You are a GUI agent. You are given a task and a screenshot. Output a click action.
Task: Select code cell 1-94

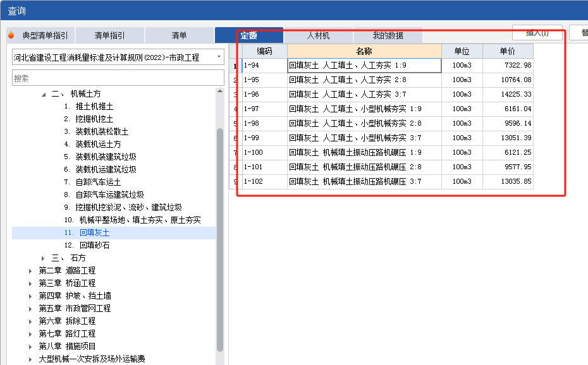click(264, 66)
